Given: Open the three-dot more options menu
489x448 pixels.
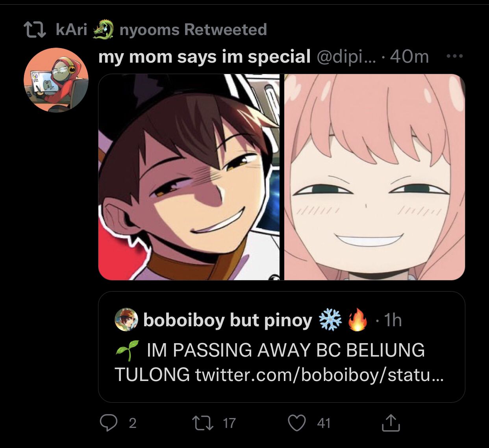Looking at the screenshot, I should (455, 56).
